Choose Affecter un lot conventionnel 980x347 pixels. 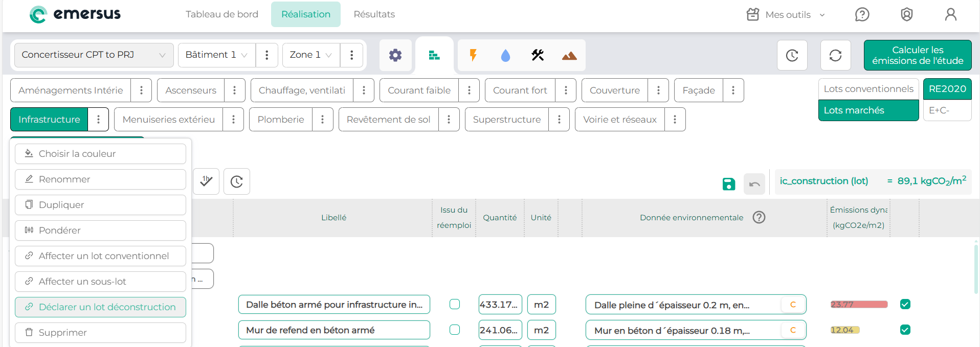pyautogui.click(x=100, y=256)
